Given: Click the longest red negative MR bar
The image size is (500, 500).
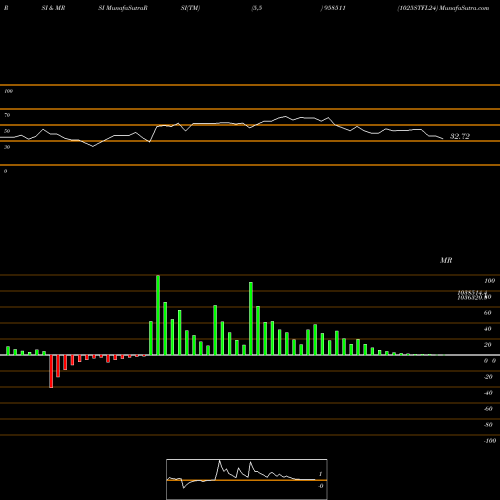Looking at the screenshot, I should 51,371.
